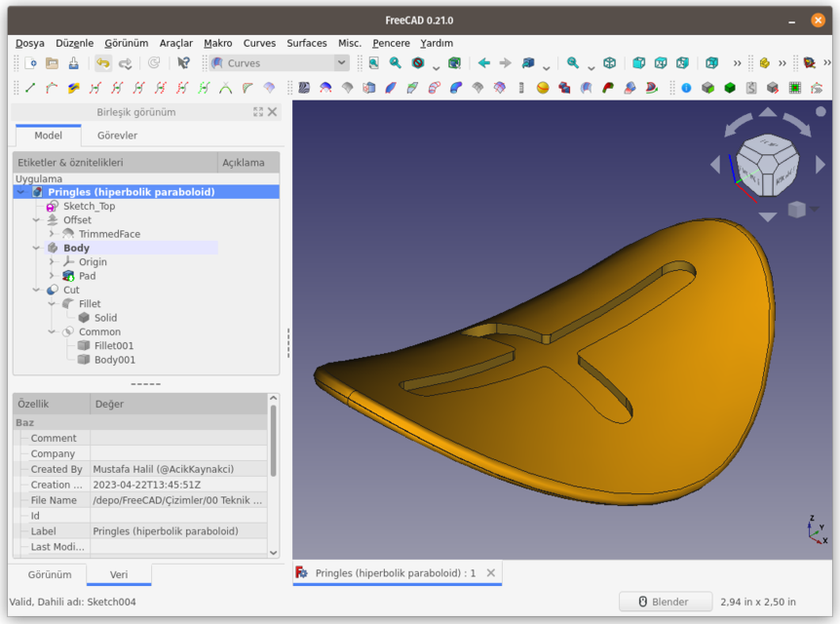Click the Refresh recompute icon
This screenshot has width=840, height=624.
click(154, 63)
